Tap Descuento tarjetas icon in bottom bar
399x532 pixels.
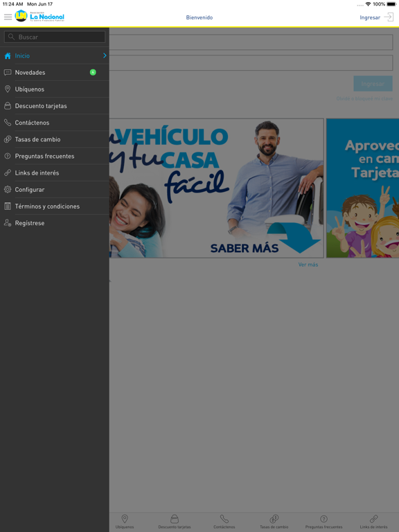coord(175,519)
